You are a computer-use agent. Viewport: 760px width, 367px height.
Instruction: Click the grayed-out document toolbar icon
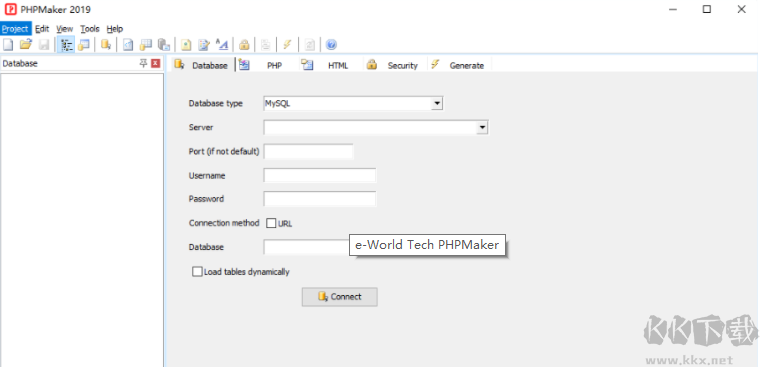click(x=265, y=45)
